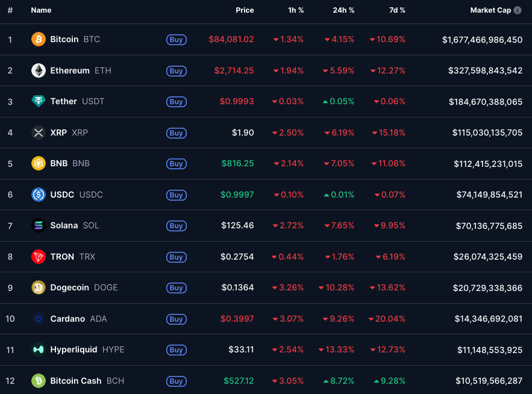Sort by the 1h % column header

296,10
